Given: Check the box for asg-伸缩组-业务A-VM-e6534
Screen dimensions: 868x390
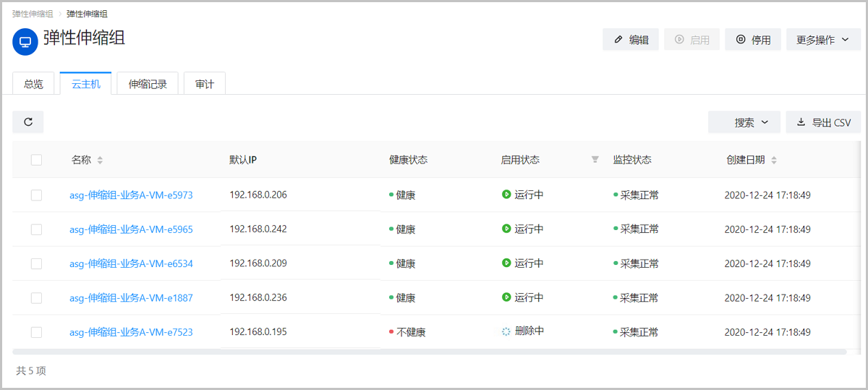Looking at the screenshot, I should (36, 263).
